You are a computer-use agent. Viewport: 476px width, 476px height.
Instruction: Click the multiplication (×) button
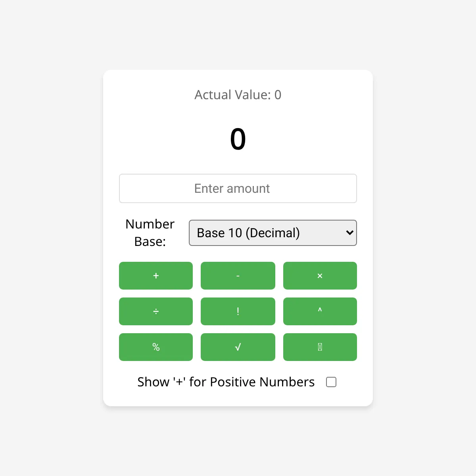click(x=320, y=276)
